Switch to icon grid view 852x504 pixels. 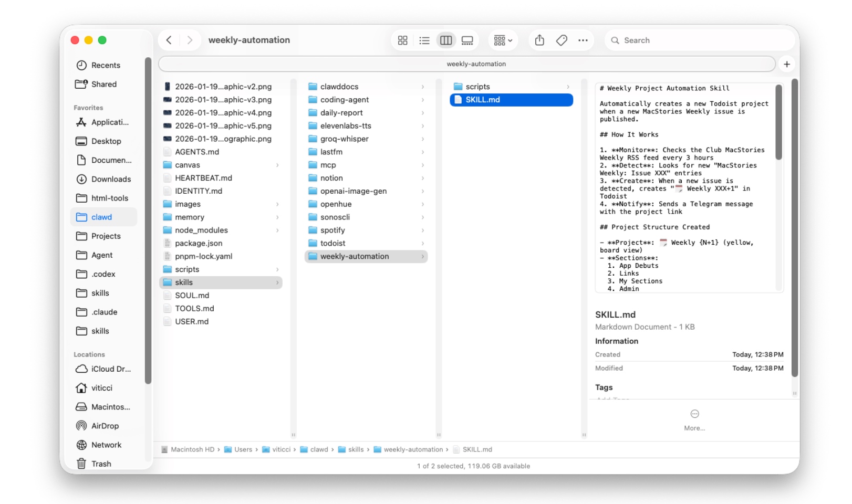click(x=403, y=40)
